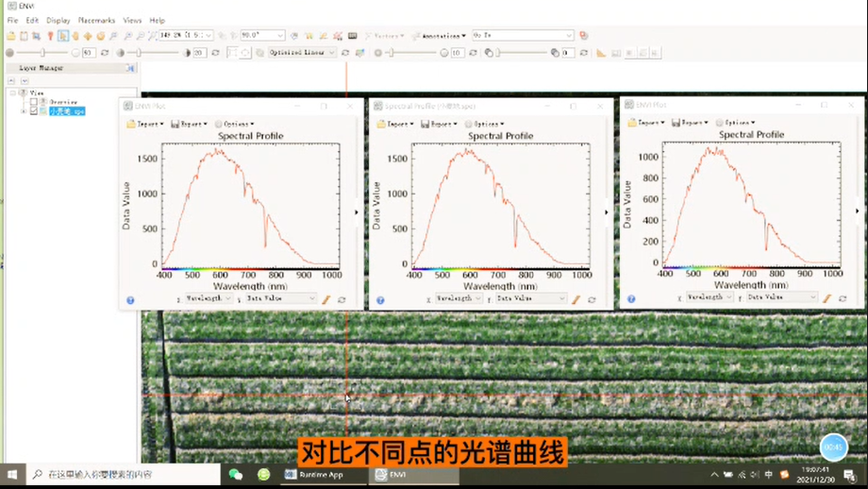Collapse the View tree node
Screen dimensions: 868x489
coord(13,93)
